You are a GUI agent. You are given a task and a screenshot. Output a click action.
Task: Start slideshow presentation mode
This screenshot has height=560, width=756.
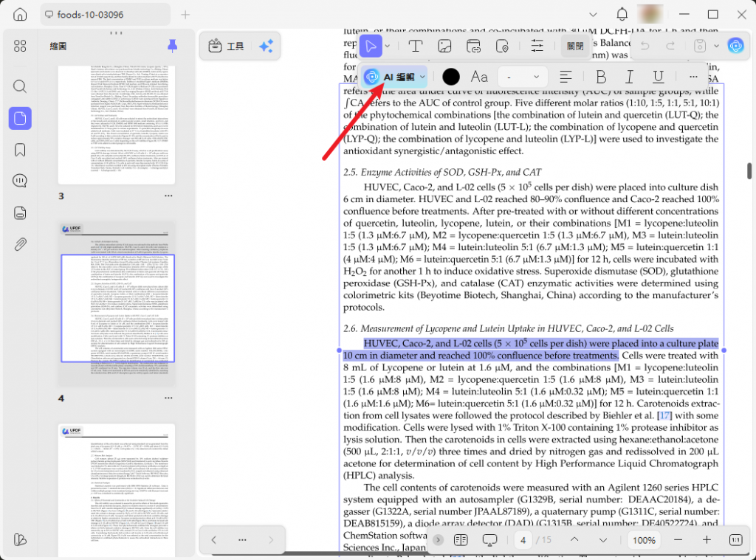tap(489, 540)
